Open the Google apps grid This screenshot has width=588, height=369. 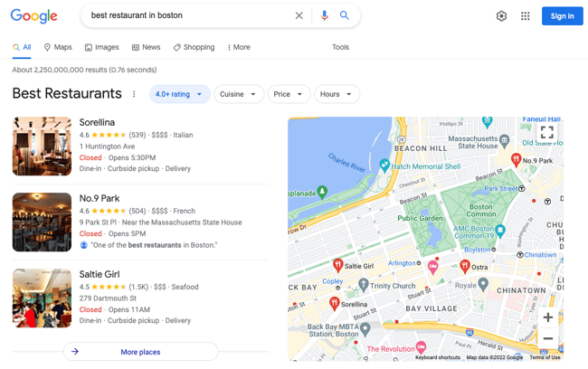(x=525, y=16)
